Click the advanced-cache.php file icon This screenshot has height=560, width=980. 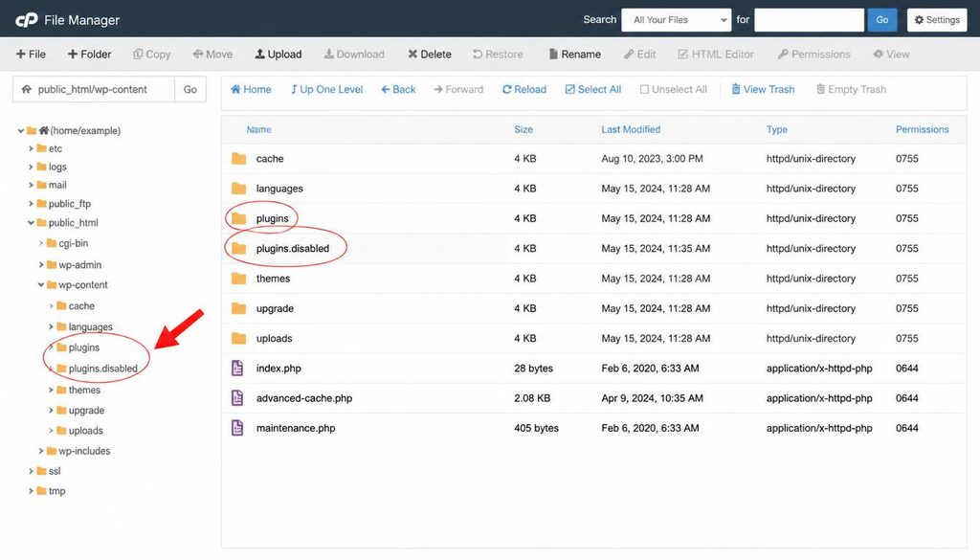pyautogui.click(x=237, y=398)
